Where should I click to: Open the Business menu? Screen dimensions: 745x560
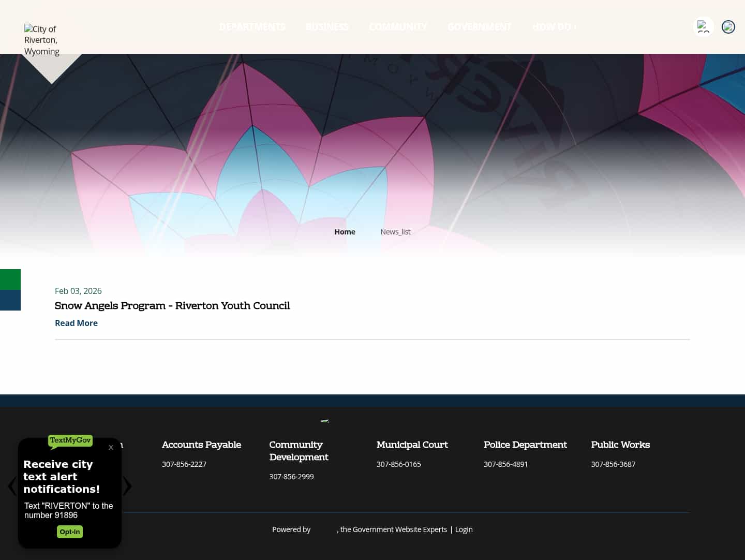click(327, 27)
